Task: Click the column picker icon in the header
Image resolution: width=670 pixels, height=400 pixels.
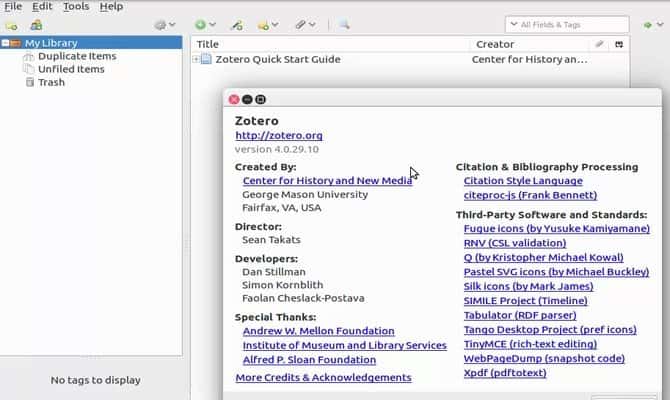Action: tap(619, 44)
